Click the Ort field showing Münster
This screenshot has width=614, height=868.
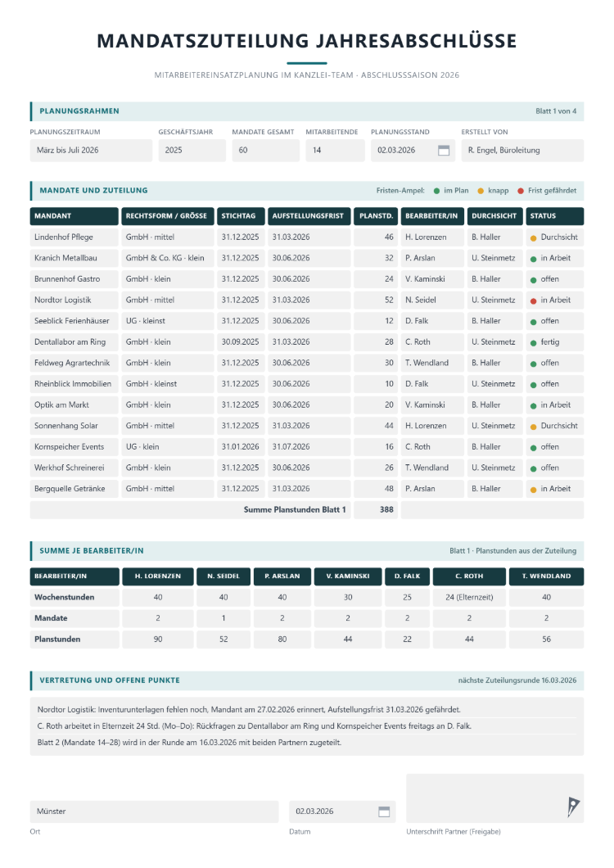coord(154,811)
